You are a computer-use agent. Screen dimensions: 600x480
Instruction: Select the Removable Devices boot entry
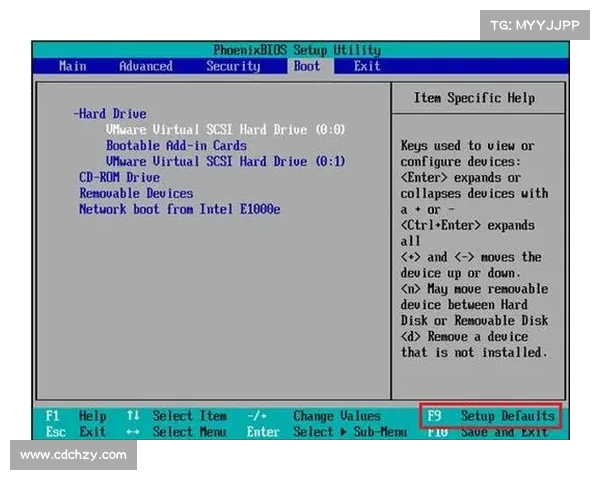click(136, 193)
